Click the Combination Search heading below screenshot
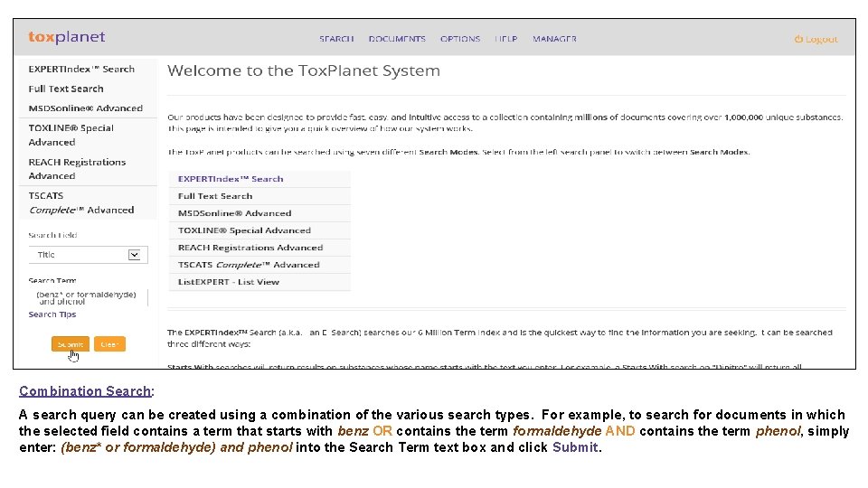The image size is (868, 488). coord(85,391)
